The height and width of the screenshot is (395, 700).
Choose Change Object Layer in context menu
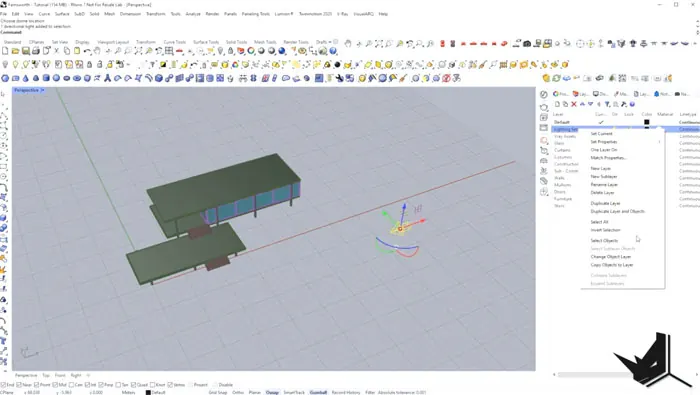point(610,257)
